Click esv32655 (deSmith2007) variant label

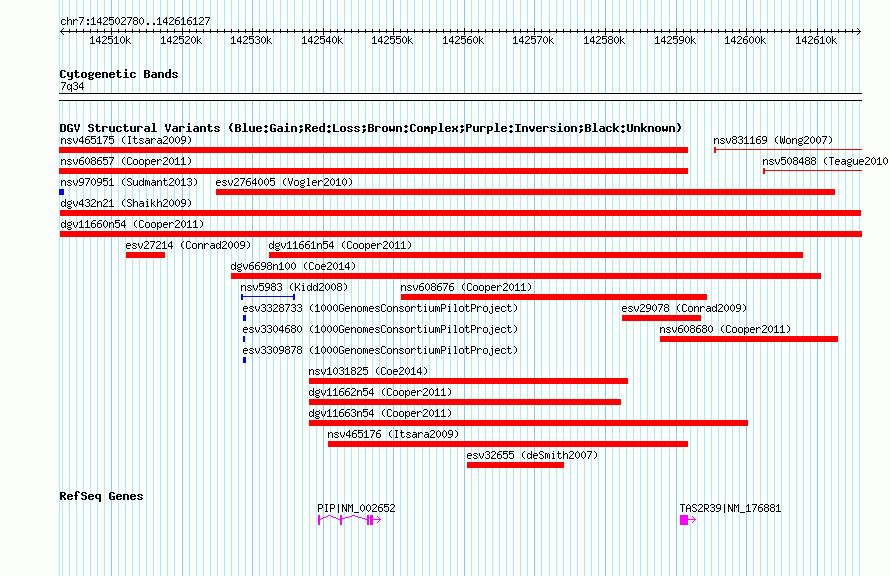pos(532,455)
